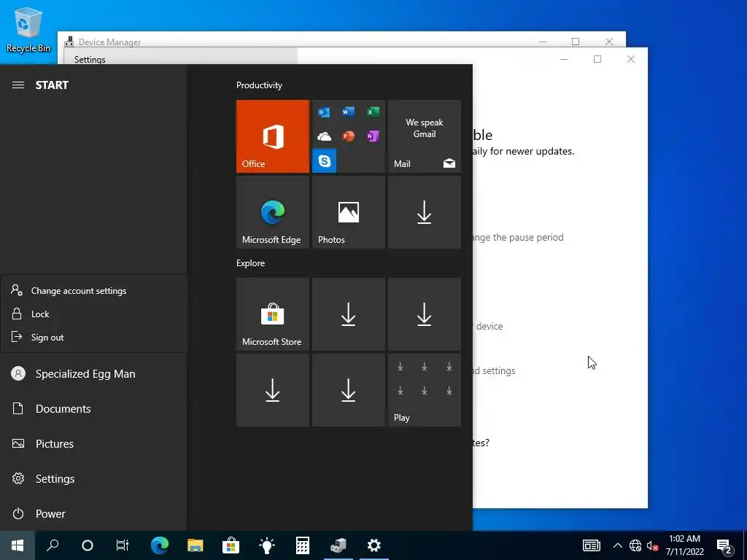Open the Mail tile
747x560 pixels.
[425, 136]
